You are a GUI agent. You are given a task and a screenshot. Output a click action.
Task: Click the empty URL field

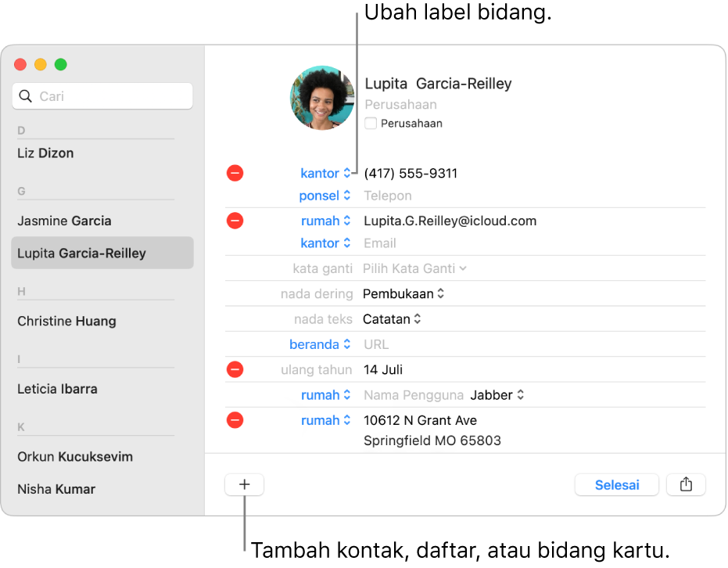376,344
